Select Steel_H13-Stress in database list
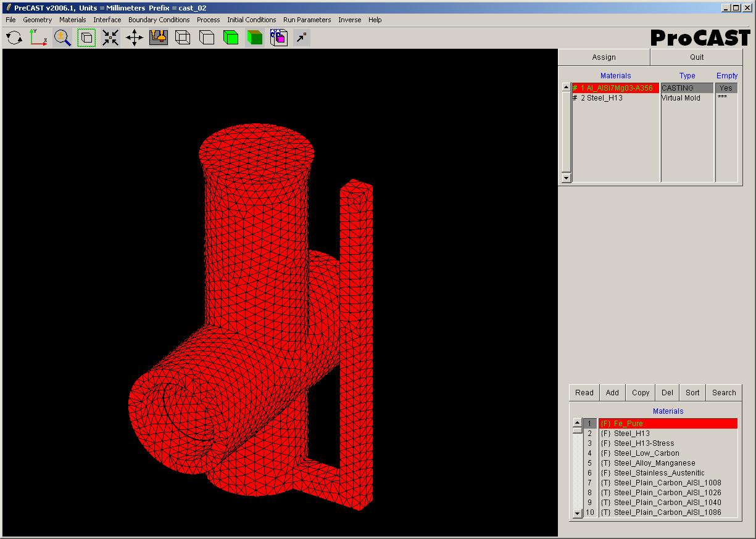The height and width of the screenshot is (539, 756). [x=668, y=443]
